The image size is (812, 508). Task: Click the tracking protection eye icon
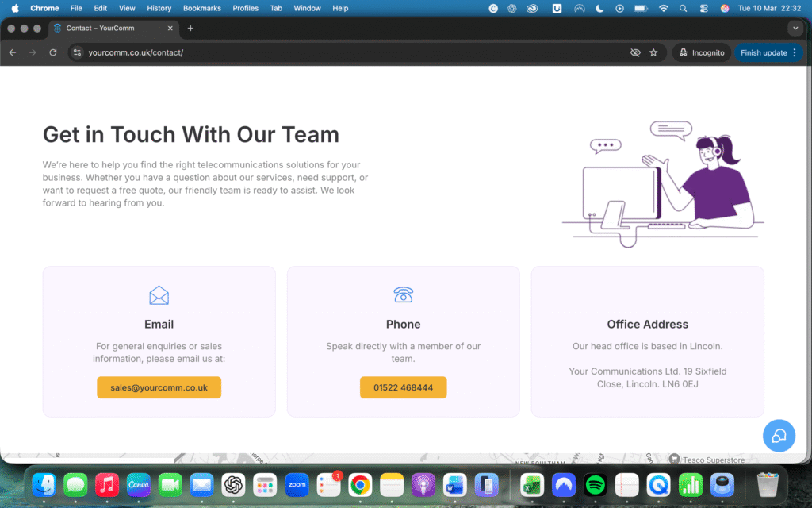point(634,52)
